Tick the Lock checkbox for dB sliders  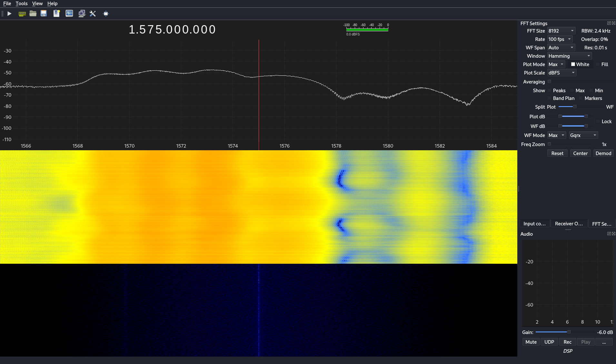[598, 122]
